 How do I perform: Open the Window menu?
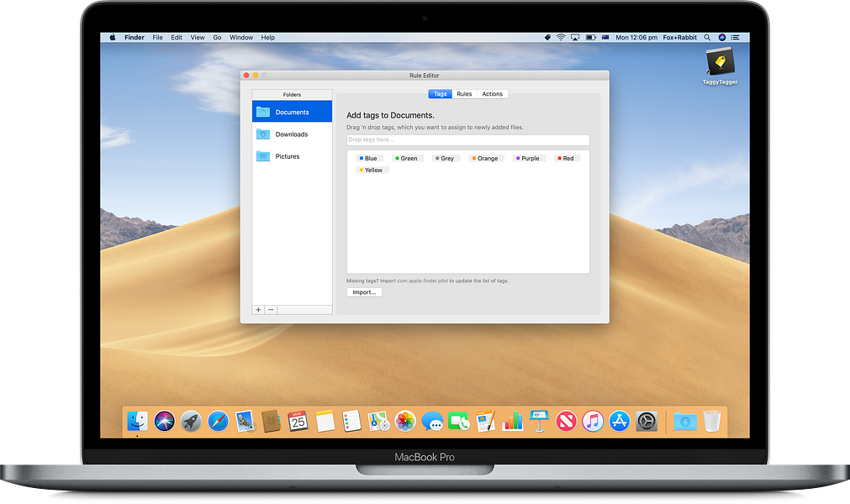click(241, 37)
